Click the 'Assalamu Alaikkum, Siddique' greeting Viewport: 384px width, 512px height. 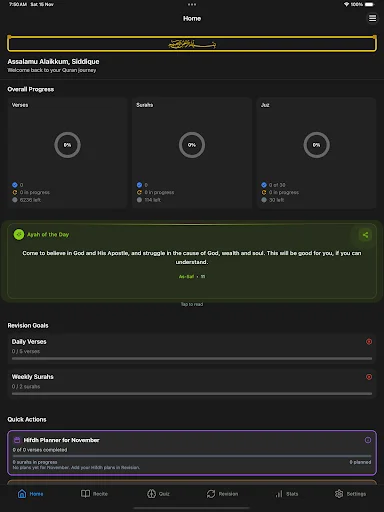pos(53,62)
